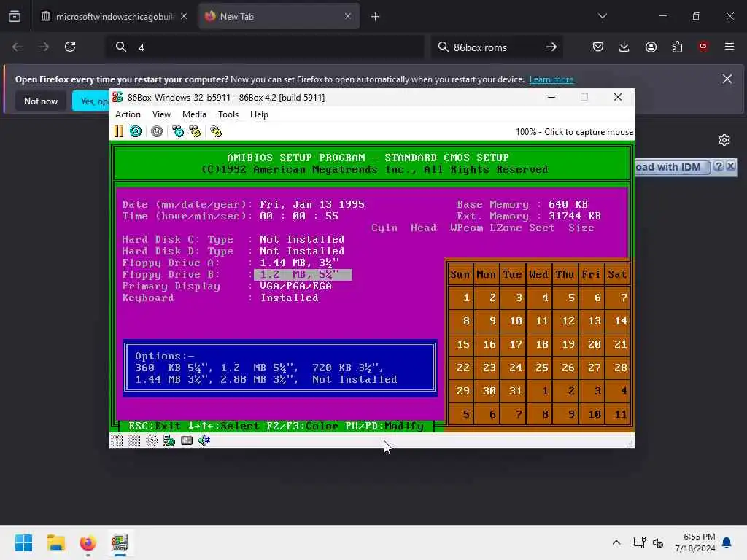747x560 pixels.
Task: Click the Primary Display value VGA/PGA/EGA
Action: coord(295,286)
